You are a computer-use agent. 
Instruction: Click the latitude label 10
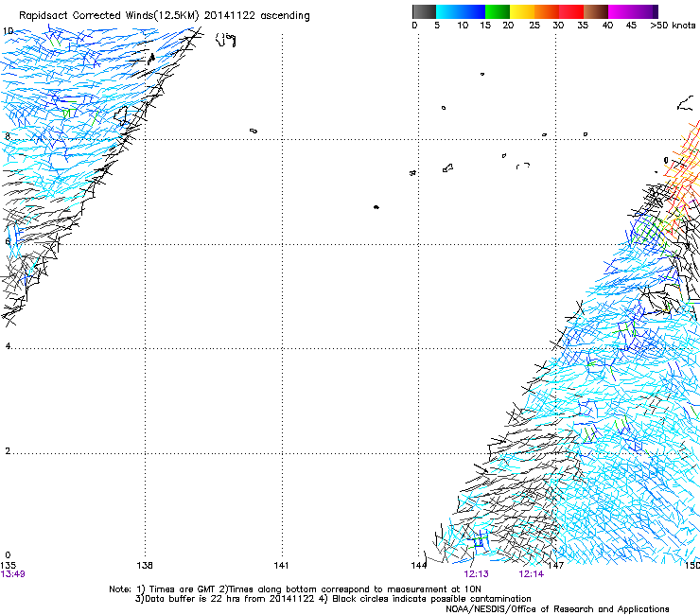[x=8, y=31]
